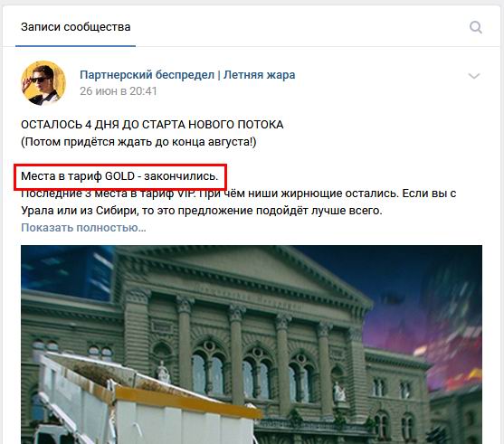This screenshot has height=444, width=504.
Task: Click the ОСТАЛОСЬ 4 ДНЯ headline text
Action: pos(152,124)
